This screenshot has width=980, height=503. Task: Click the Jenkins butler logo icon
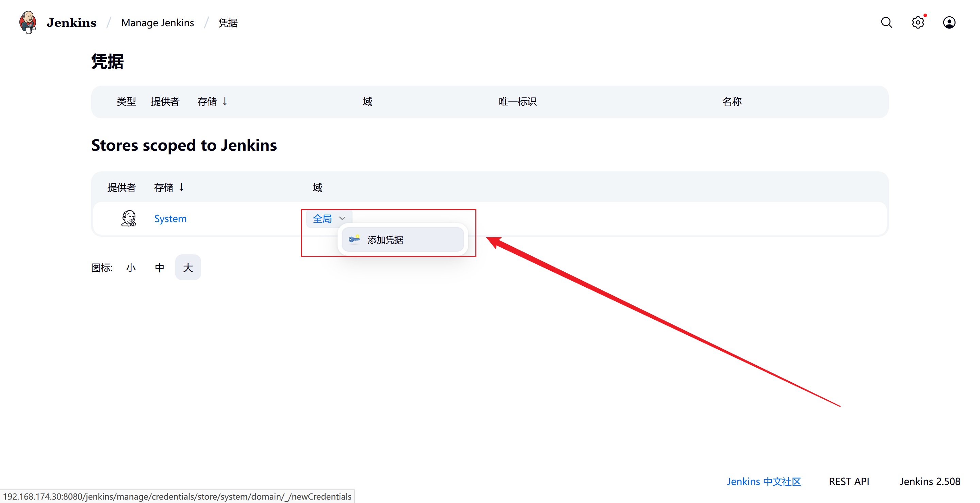point(27,22)
